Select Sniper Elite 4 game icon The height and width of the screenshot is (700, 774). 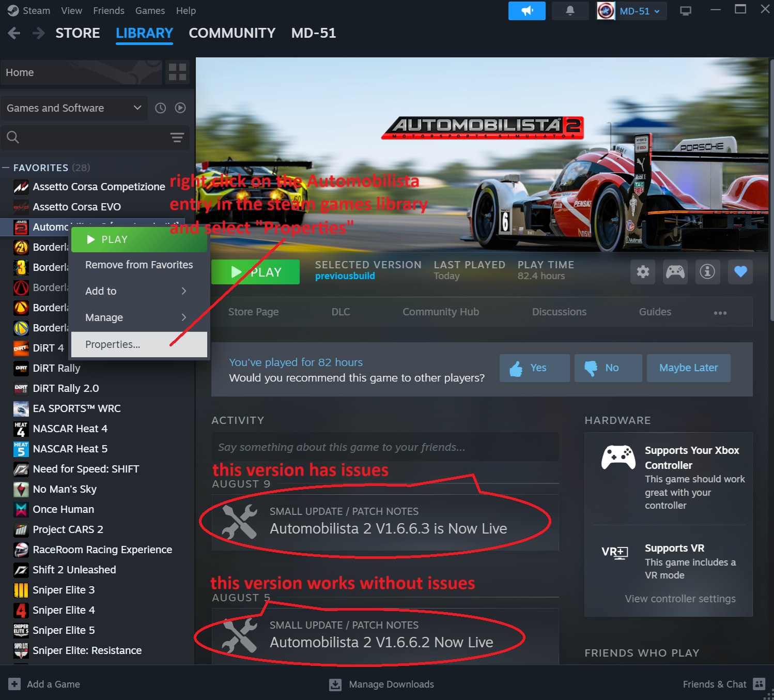point(21,610)
